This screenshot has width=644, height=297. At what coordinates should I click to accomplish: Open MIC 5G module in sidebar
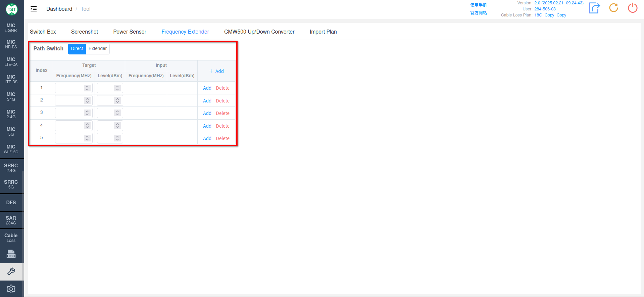tap(11, 132)
